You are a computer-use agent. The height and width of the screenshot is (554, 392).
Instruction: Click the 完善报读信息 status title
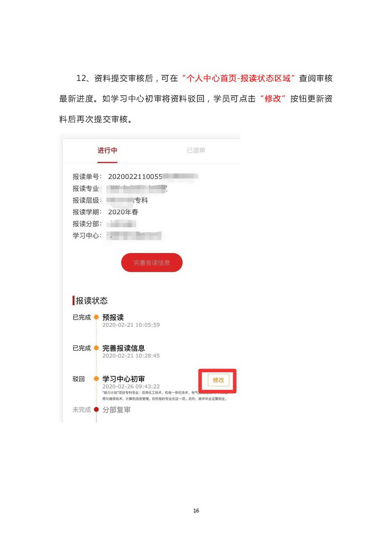coord(124,348)
